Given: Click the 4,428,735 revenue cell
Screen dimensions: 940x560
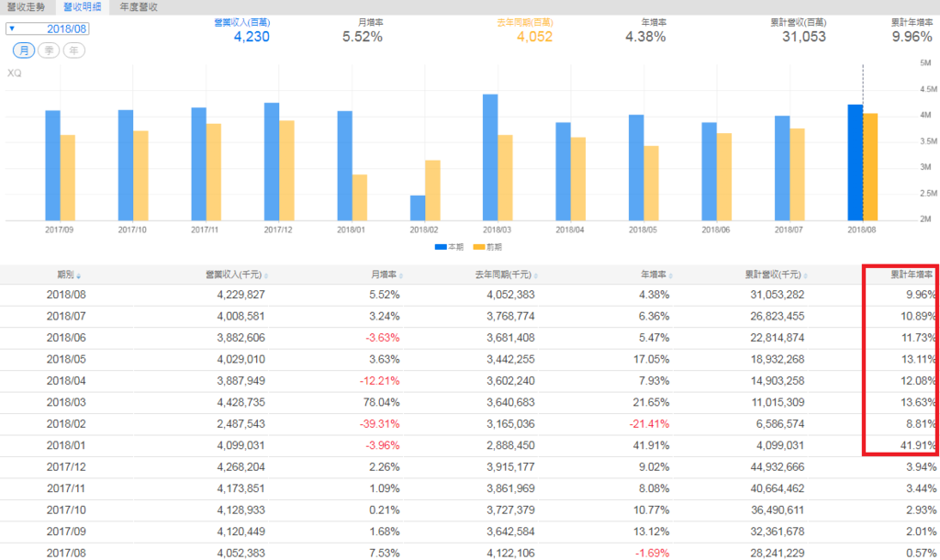Looking at the screenshot, I should (x=241, y=403).
